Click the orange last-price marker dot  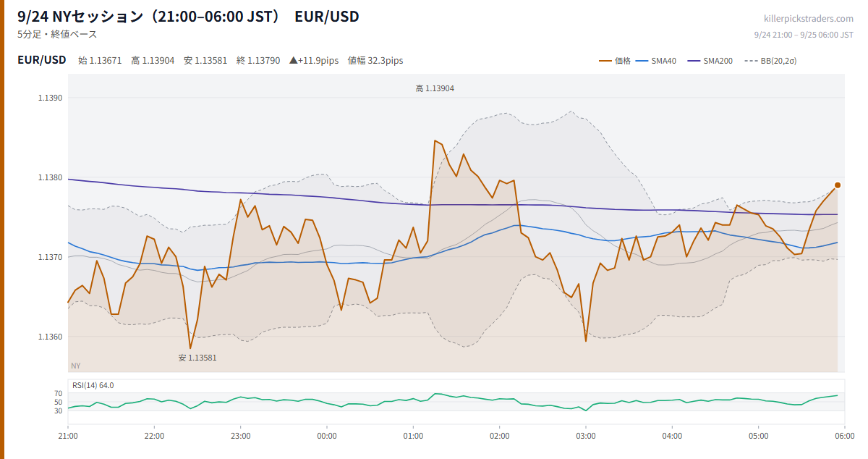(x=838, y=185)
